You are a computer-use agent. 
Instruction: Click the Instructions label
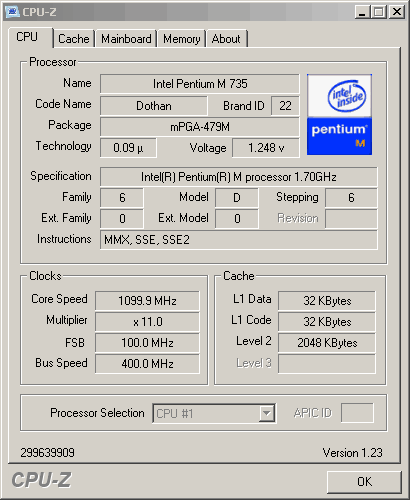pyautogui.click(x=64, y=239)
